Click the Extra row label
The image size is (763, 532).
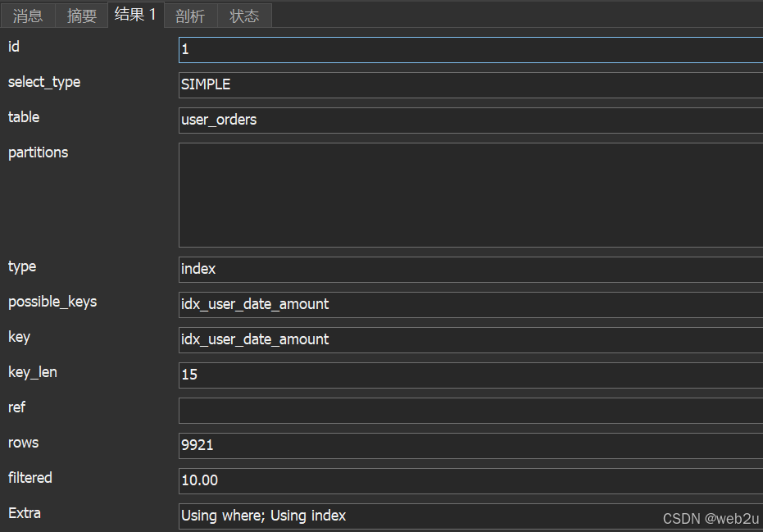[x=25, y=513]
